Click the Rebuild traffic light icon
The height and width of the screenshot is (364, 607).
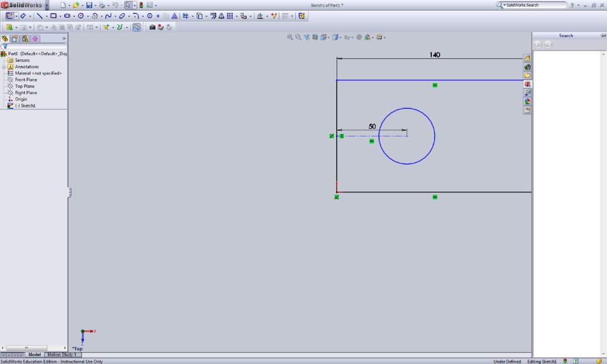tap(141, 5)
